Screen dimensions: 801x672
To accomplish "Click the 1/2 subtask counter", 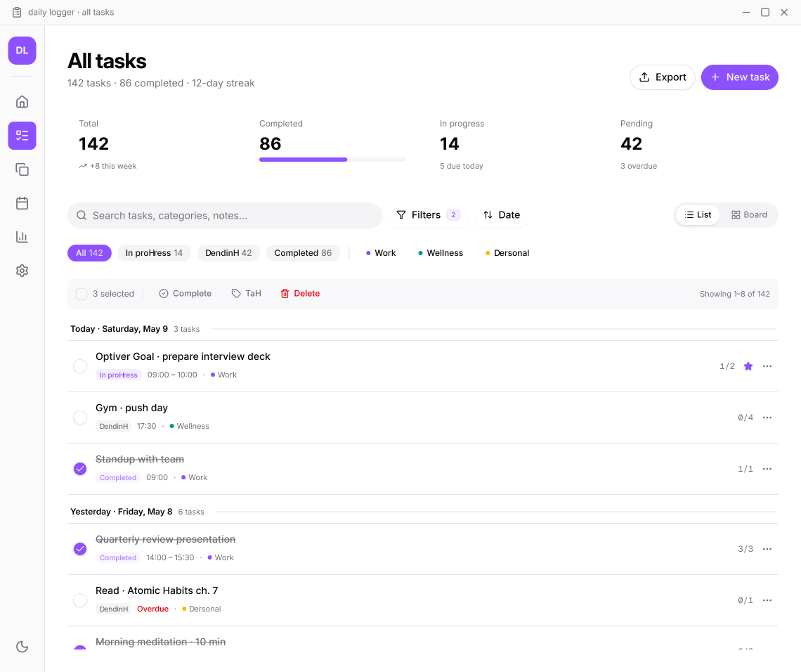I will [x=727, y=366].
